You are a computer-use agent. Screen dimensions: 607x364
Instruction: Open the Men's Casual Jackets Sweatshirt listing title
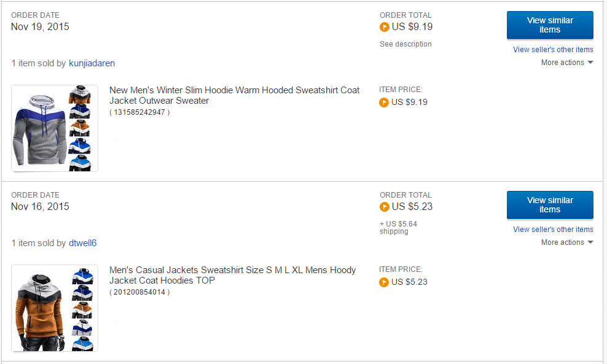(232, 275)
